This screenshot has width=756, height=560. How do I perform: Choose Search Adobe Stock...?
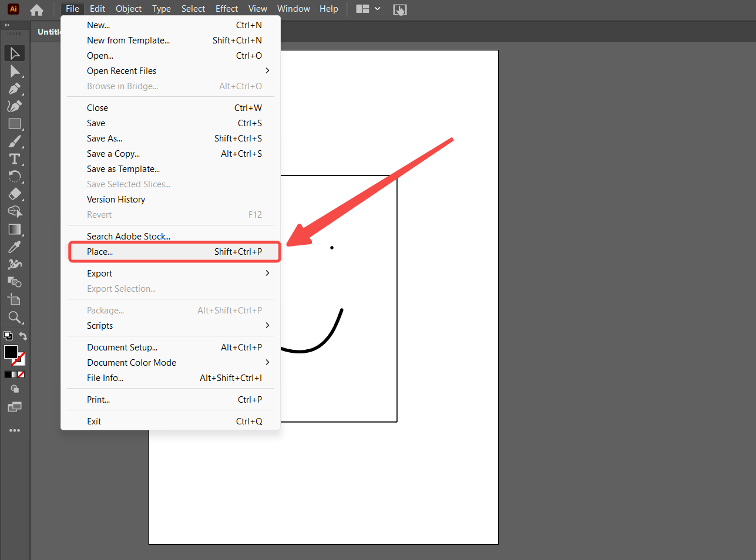170,236
